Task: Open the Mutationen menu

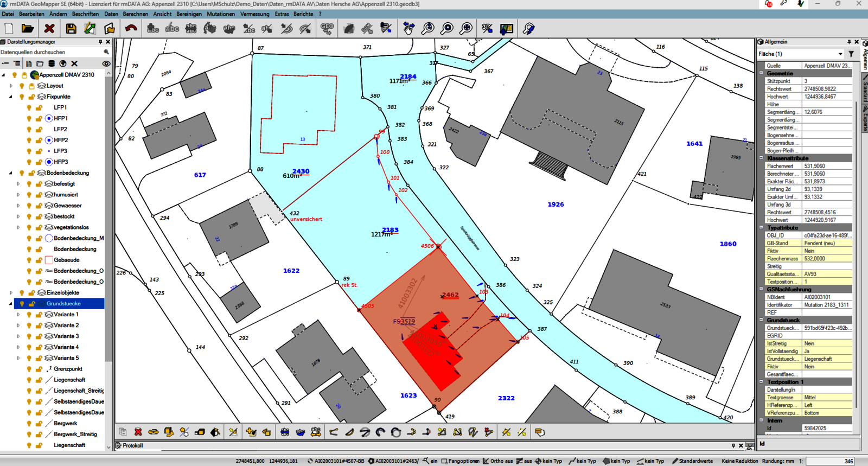Action: point(221,14)
